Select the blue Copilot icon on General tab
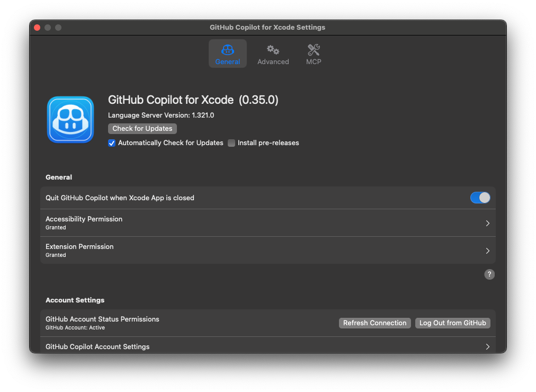This screenshot has height=392, width=536. click(227, 50)
